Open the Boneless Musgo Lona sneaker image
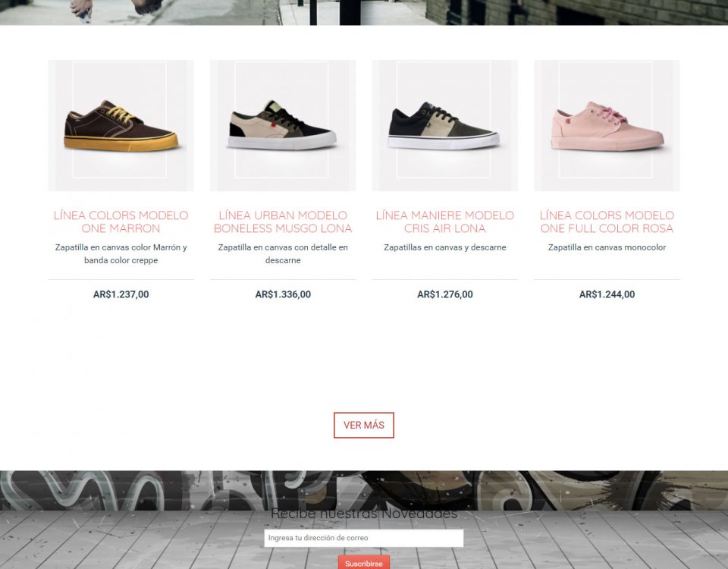 pos(283,125)
